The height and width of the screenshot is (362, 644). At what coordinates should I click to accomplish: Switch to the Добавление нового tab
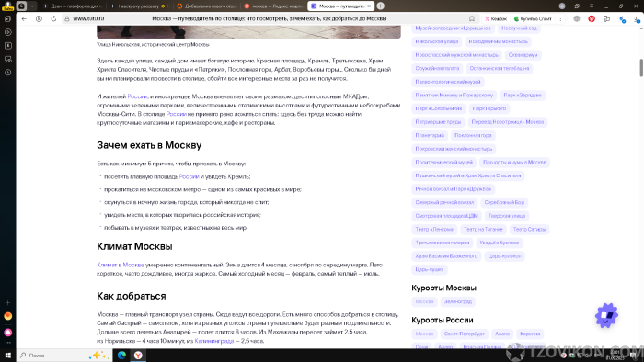pyautogui.click(x=206, y=6)
